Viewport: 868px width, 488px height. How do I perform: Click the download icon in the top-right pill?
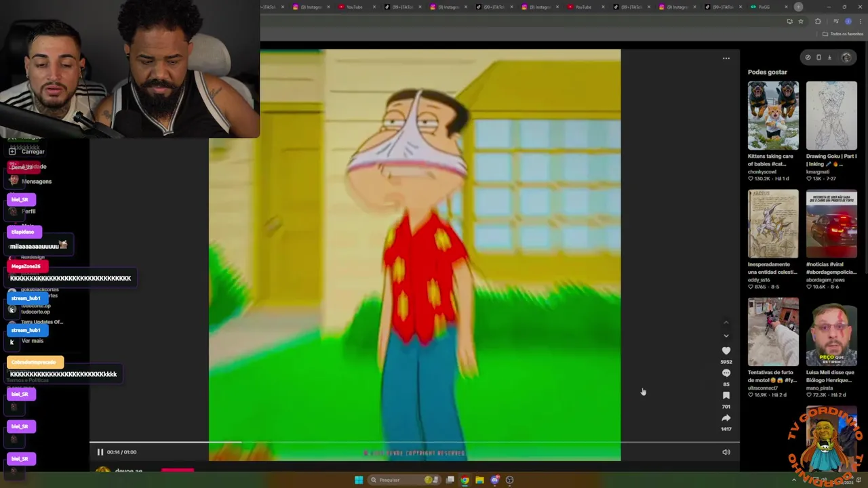pyautogui.click(x=829, y=58)
